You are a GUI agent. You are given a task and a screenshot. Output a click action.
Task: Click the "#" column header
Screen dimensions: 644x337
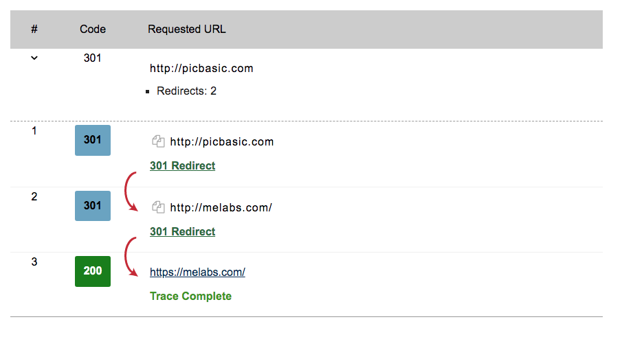[x=34, y=30]
